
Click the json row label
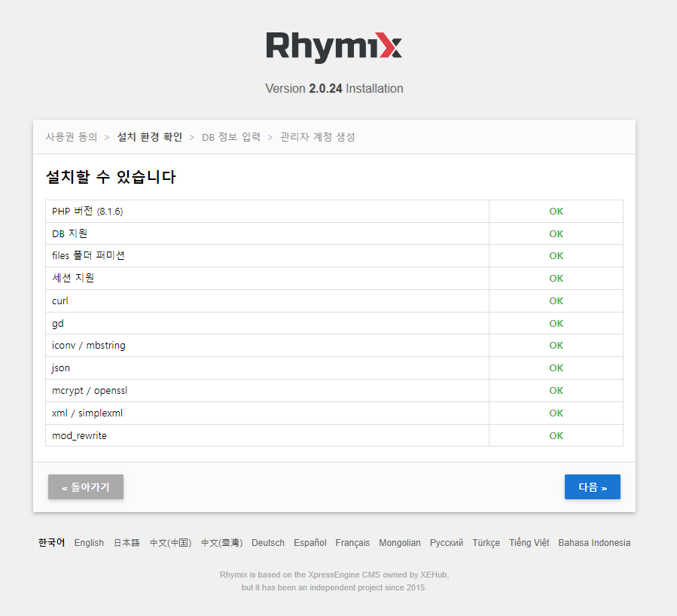60,367
